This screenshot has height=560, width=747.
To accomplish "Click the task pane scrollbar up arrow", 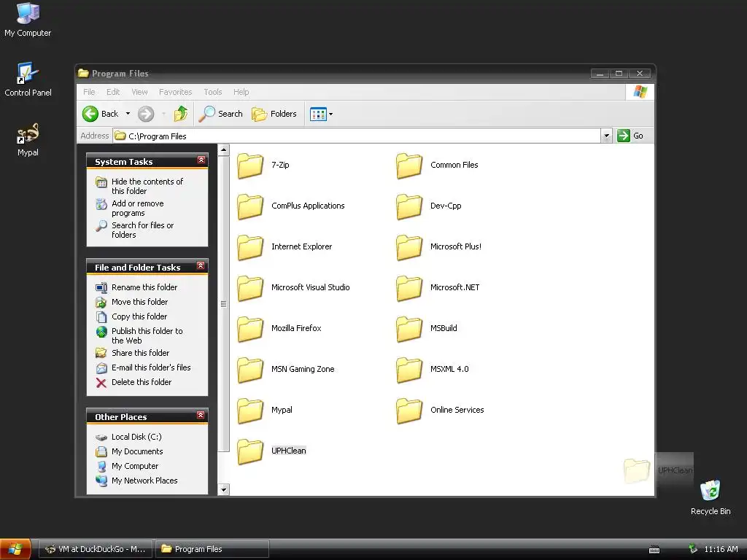I will [x=223, y=150].
